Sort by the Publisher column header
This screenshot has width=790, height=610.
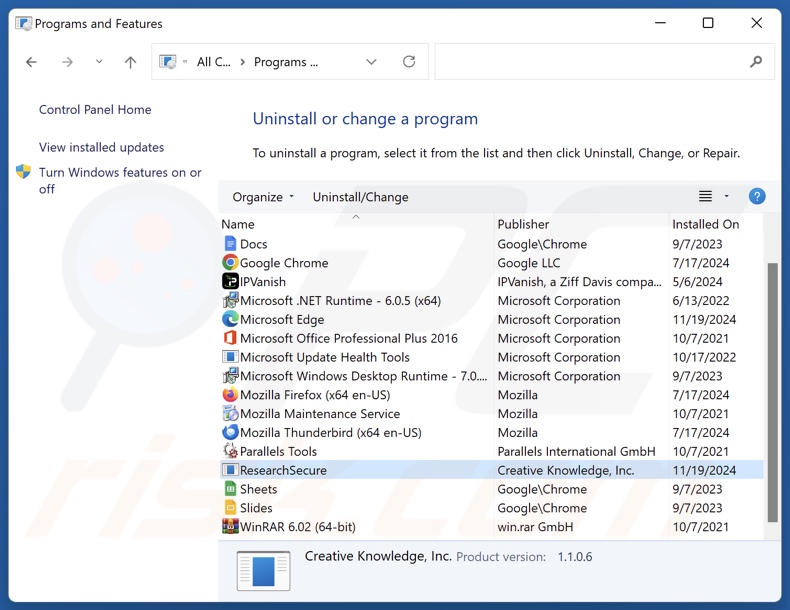581,224
